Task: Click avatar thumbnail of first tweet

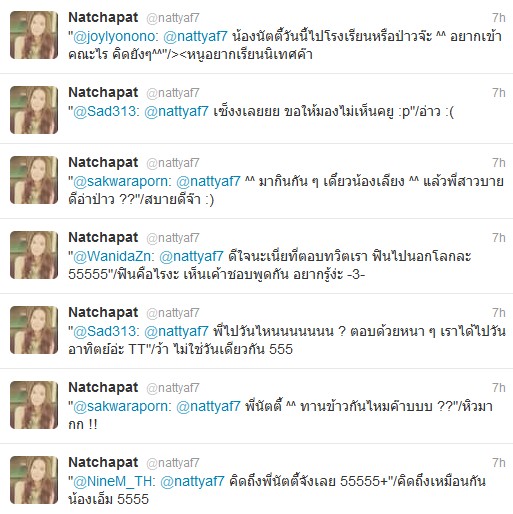Action: tap(34, 35)
